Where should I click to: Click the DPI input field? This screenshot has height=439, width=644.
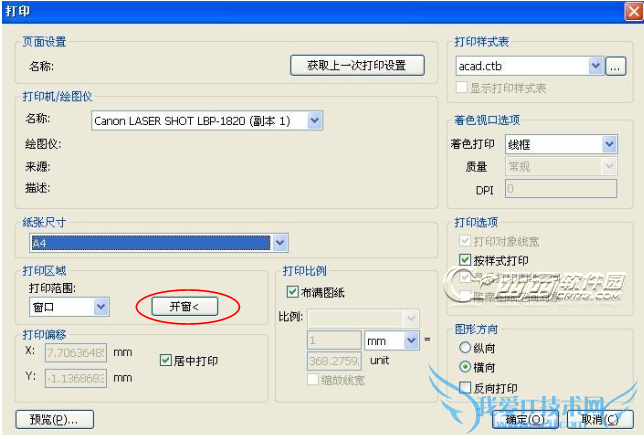coord(561,188)
